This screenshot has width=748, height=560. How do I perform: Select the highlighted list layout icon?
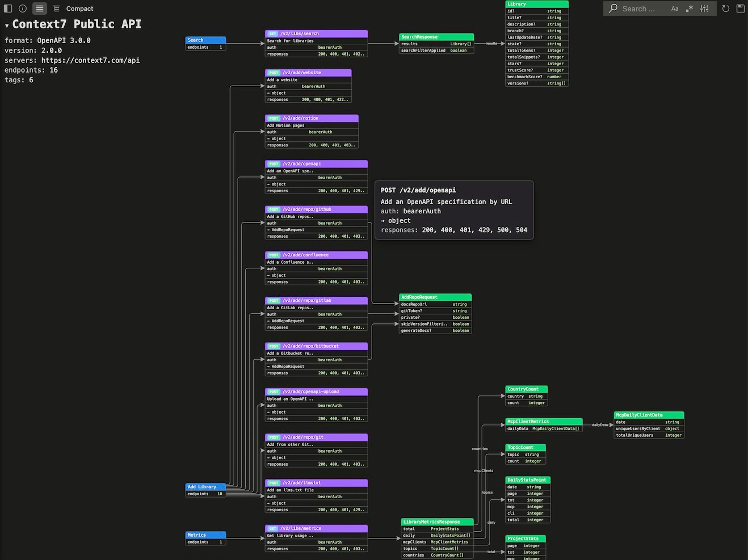[40, 9]
